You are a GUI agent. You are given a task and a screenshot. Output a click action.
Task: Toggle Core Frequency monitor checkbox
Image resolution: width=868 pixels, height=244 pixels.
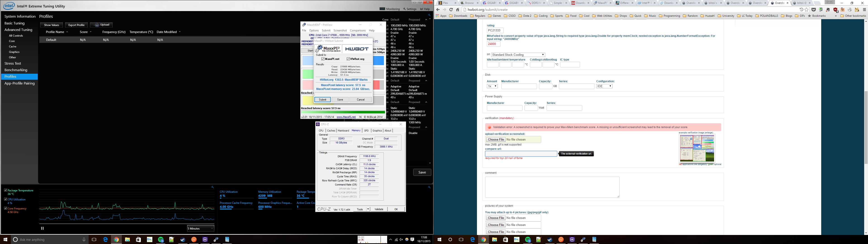click(x=5, y=208)
